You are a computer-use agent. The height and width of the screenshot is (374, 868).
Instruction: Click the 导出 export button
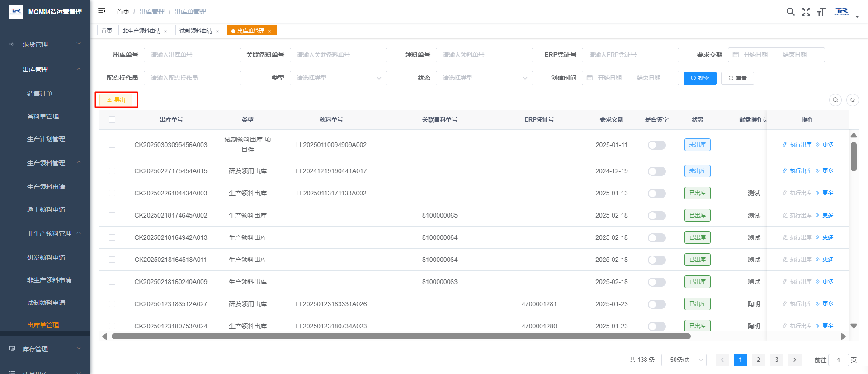coord(116,100)
